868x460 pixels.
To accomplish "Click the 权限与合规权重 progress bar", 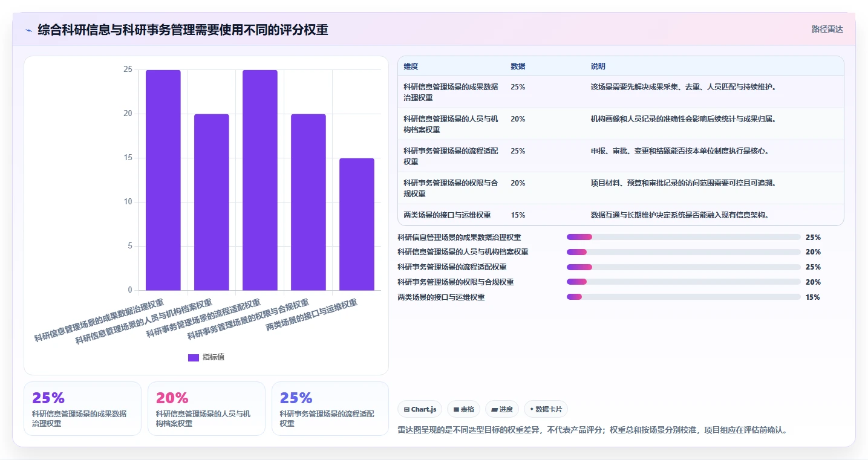I will tap(684, 282).
